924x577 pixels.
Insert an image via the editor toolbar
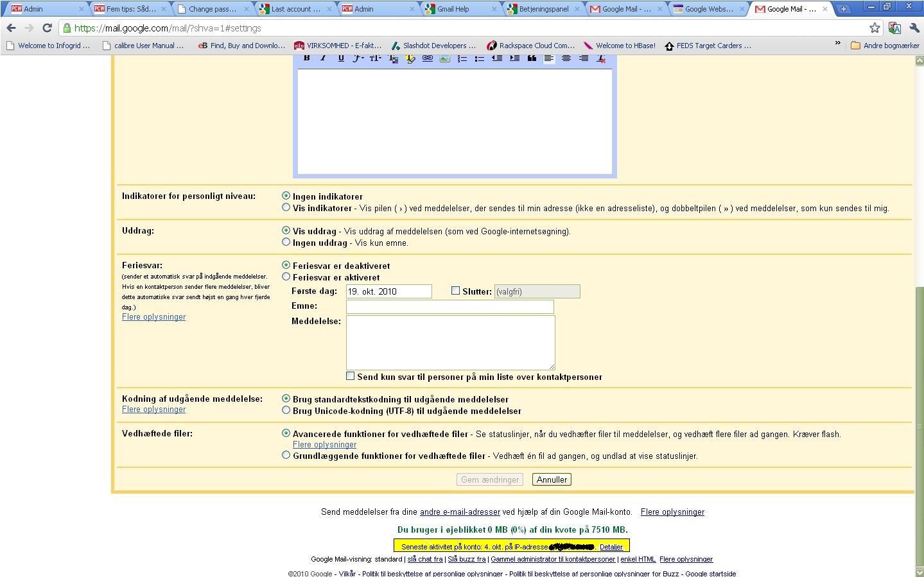click(x=444, y=58)
